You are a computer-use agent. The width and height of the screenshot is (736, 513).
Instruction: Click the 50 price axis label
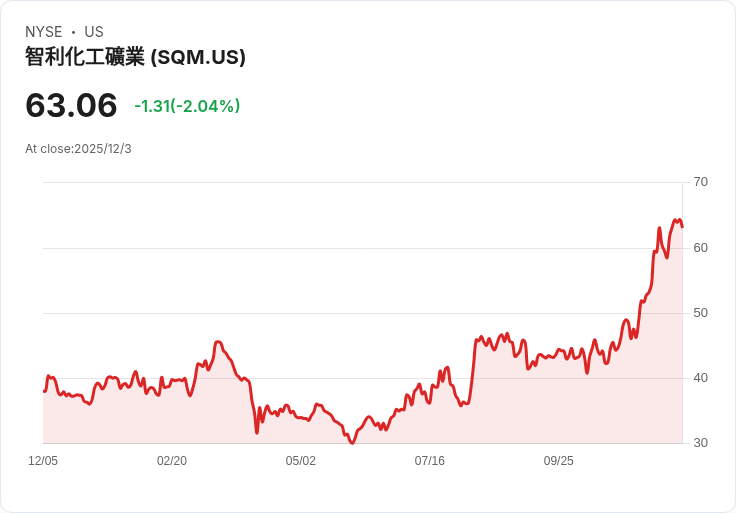coord(701,313)
